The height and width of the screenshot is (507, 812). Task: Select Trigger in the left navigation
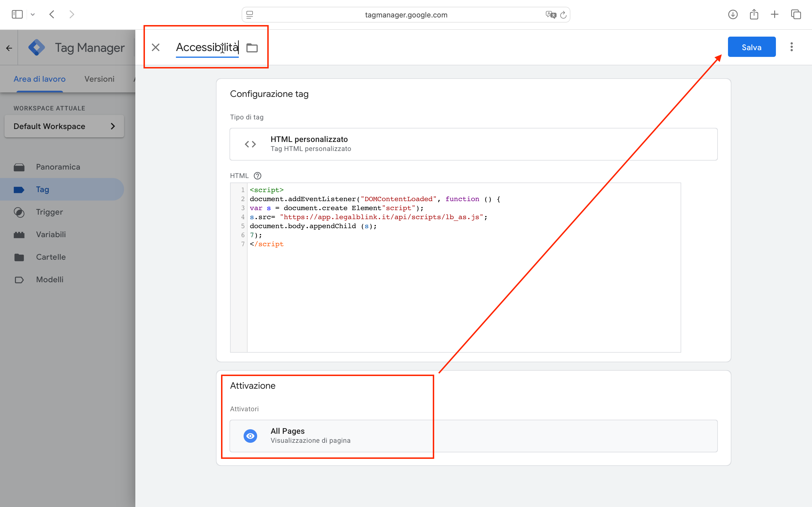49,212
